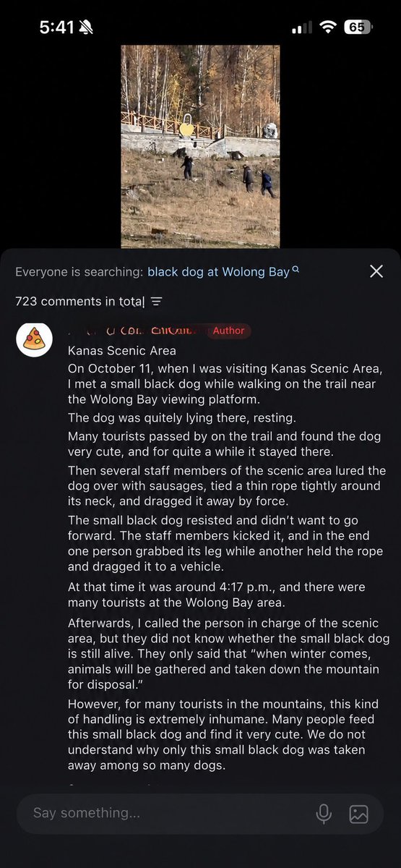Tap the 5:41 clock in status bar
This screenshot has width=401, height=868.
[x=57, y=27]
